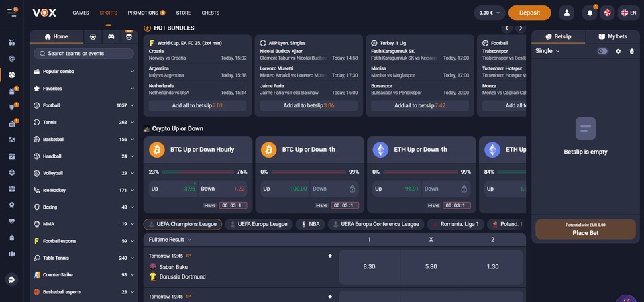Open trophy tournaments icon in sidebar
Image resolution: width=644 pixels, height=302 pixels.
click(x=11, y=107)
